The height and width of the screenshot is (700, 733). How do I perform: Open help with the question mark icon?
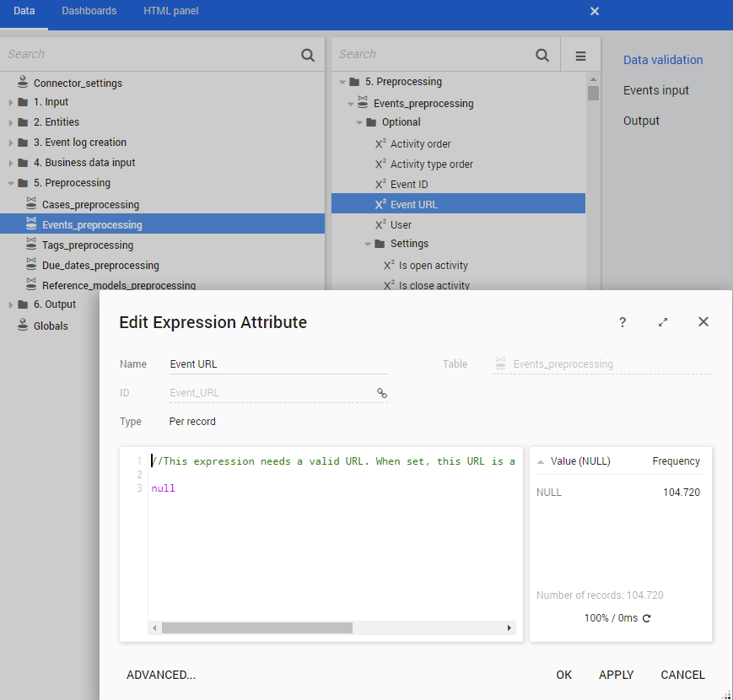click(x=623, y=322)
